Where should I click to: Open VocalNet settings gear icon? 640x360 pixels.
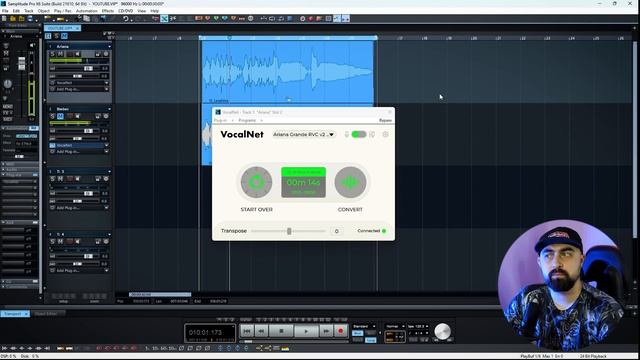coord(385,134)
